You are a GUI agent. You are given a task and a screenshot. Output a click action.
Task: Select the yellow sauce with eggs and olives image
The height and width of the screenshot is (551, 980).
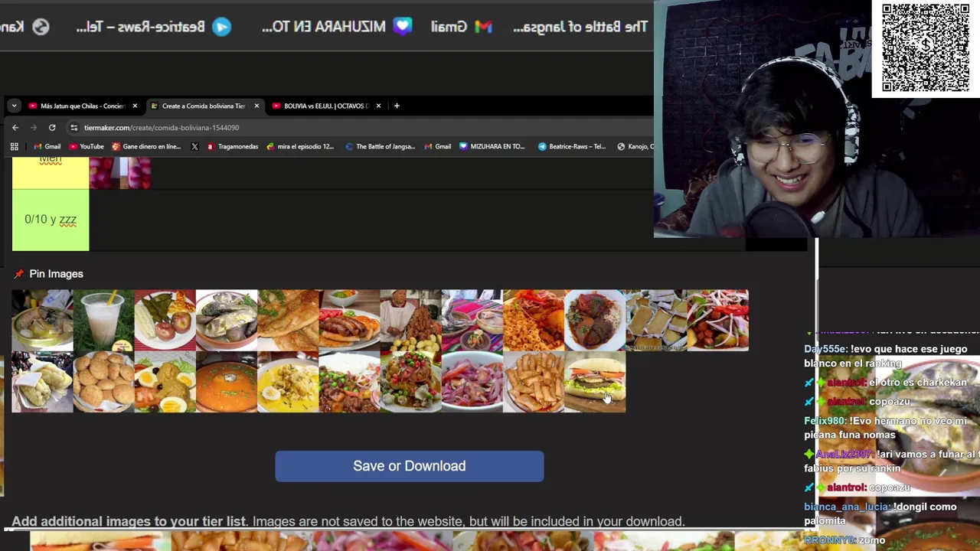(x=165, y=382)
